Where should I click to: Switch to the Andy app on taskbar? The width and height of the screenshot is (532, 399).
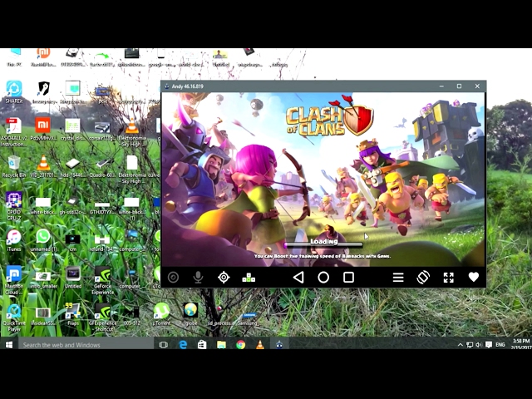279,345
